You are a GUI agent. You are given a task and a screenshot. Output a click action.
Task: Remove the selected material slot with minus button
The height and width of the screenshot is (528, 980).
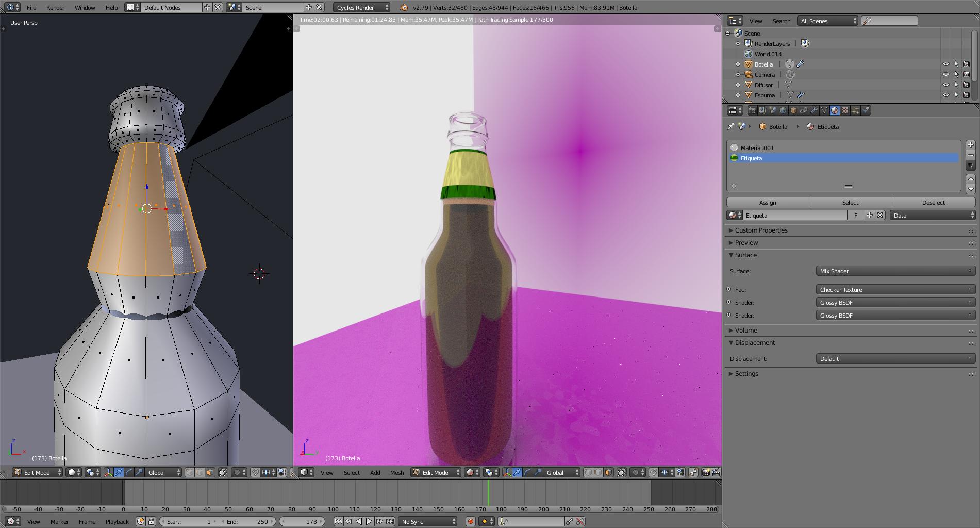point(971,155)
